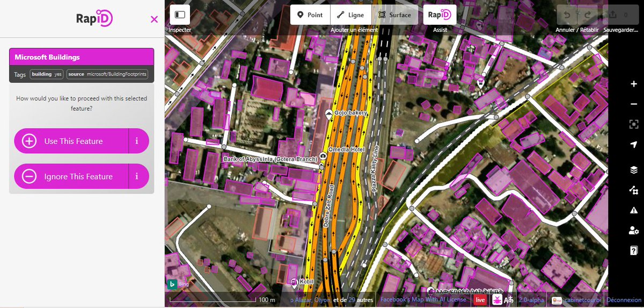Viewport: 644px width, 308px height.
Task: Open the issues warning triangle icon
Action: click(634, 210)
